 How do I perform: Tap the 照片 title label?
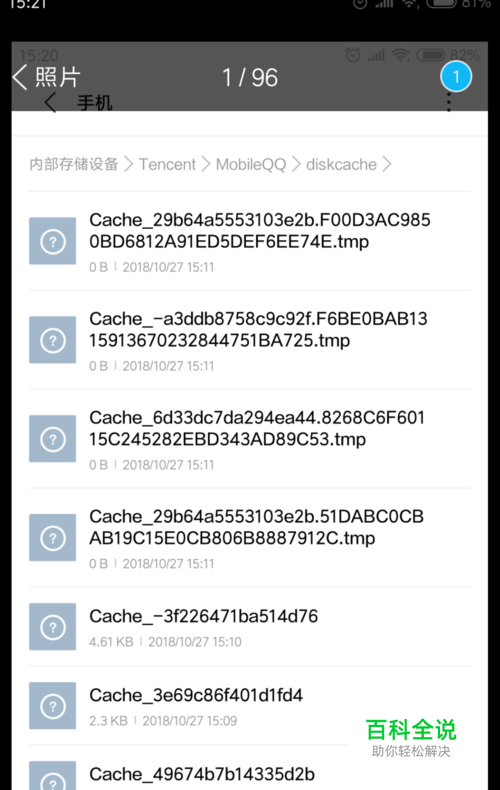(57, 78)
